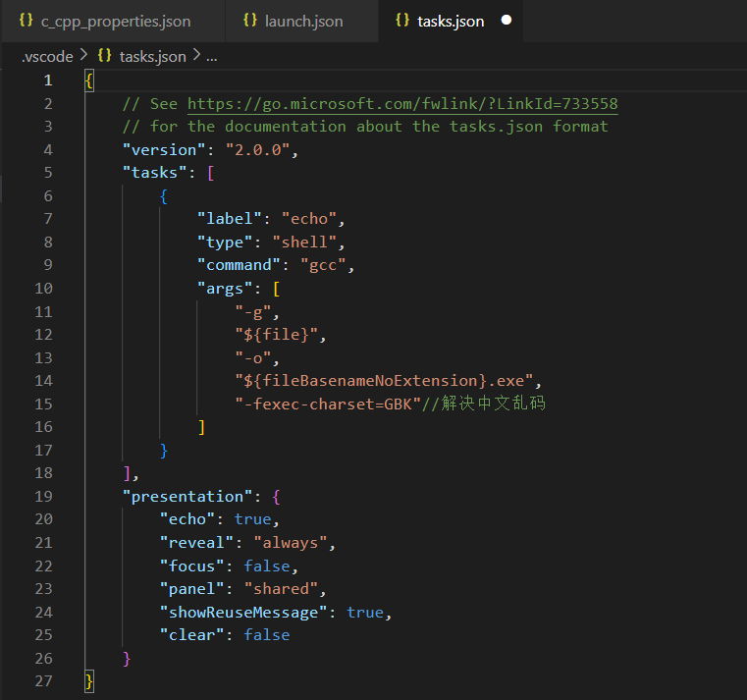747x700 pixels.
Task: Click the "-o" argument
Action: 253,358
